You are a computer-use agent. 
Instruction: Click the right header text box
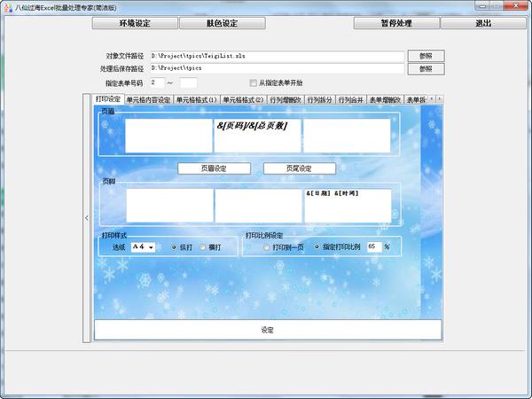[347, 136]
